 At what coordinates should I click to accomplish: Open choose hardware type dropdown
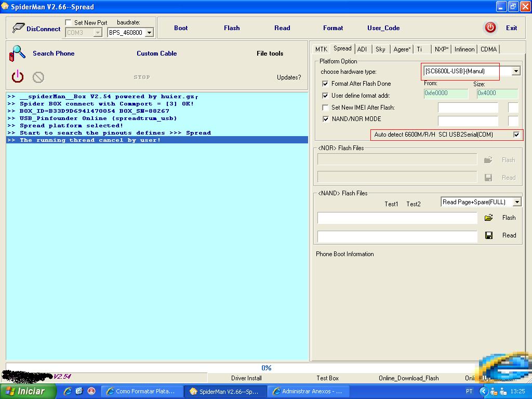516,71
